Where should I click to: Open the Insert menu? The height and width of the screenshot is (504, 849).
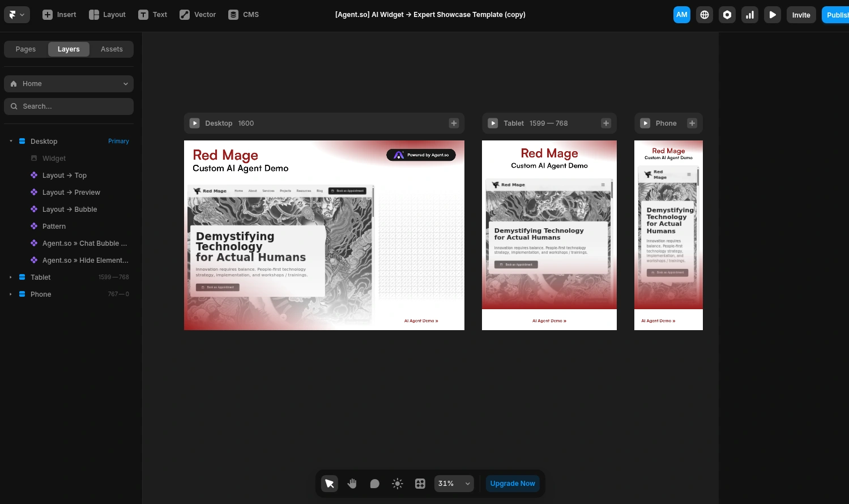pos(59,15)
